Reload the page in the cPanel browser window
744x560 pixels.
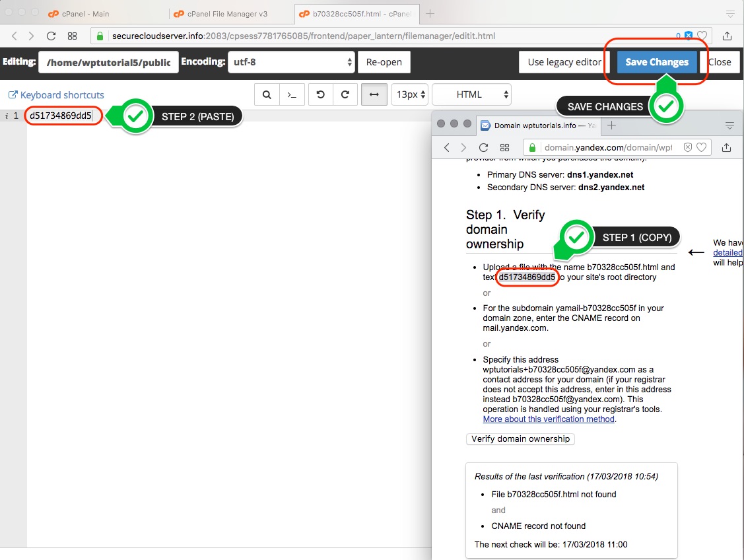[51, 36]
